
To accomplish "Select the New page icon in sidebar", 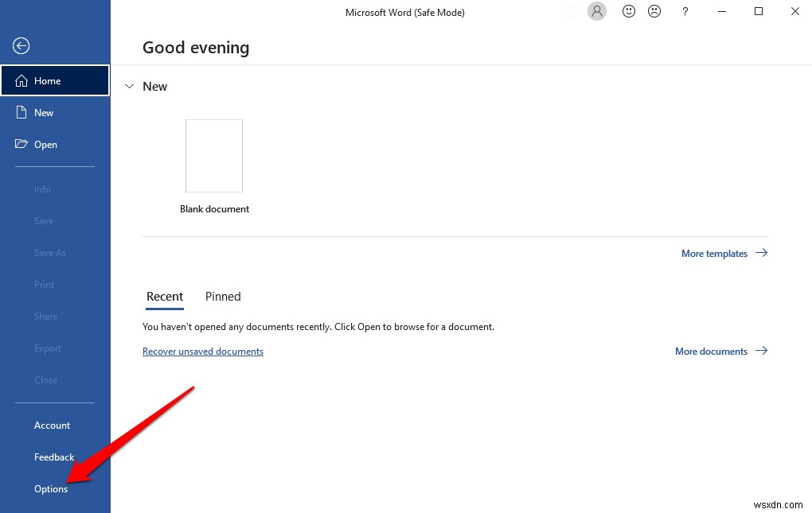I will click(22, 112).
